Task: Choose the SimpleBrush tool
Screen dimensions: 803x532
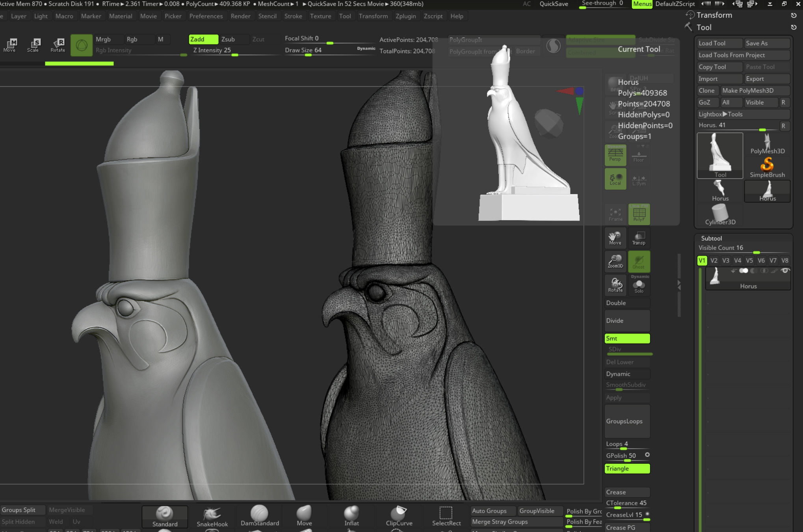Action: [767, 167]
